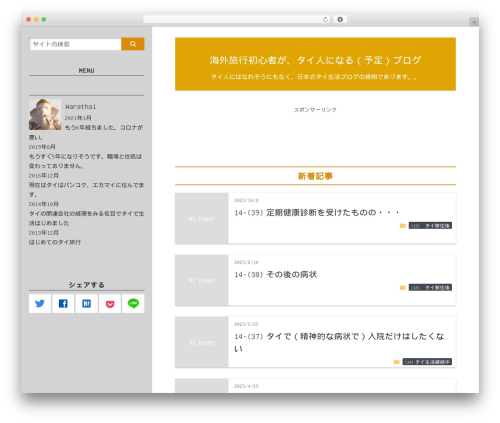The image size is (500, 423).
Task: Click No Image thumbnail of 14-(39) article
Action: tap(202, 218)
